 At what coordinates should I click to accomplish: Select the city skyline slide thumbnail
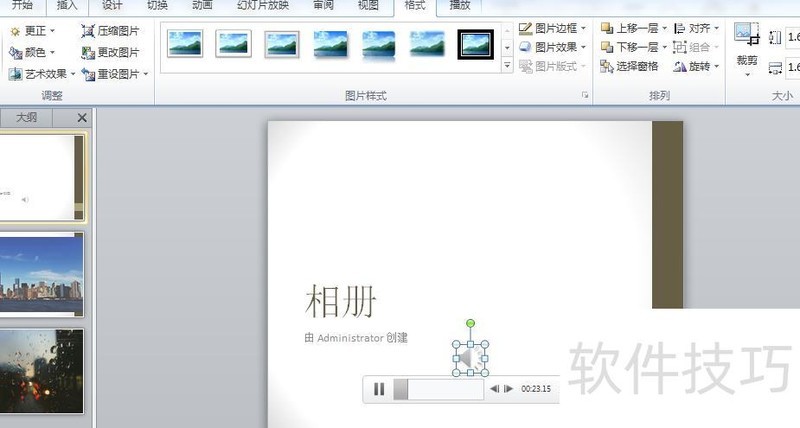[41, 274]
